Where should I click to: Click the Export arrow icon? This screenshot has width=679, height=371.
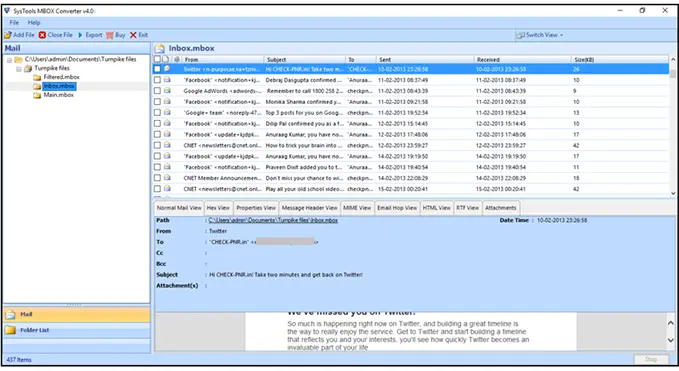click(x=80, y=35)
